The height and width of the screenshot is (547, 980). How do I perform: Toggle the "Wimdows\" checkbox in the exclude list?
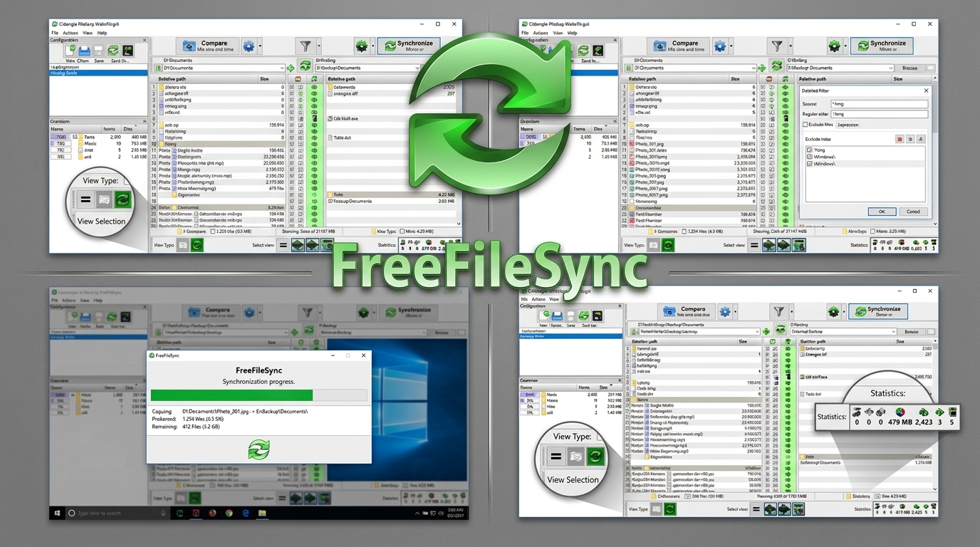tap(810, 157)
